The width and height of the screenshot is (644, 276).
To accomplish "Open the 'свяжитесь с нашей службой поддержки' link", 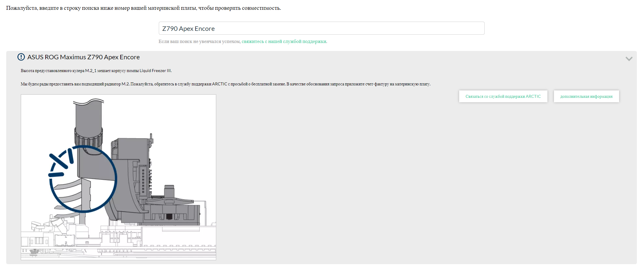I will [x=284, y=42].
